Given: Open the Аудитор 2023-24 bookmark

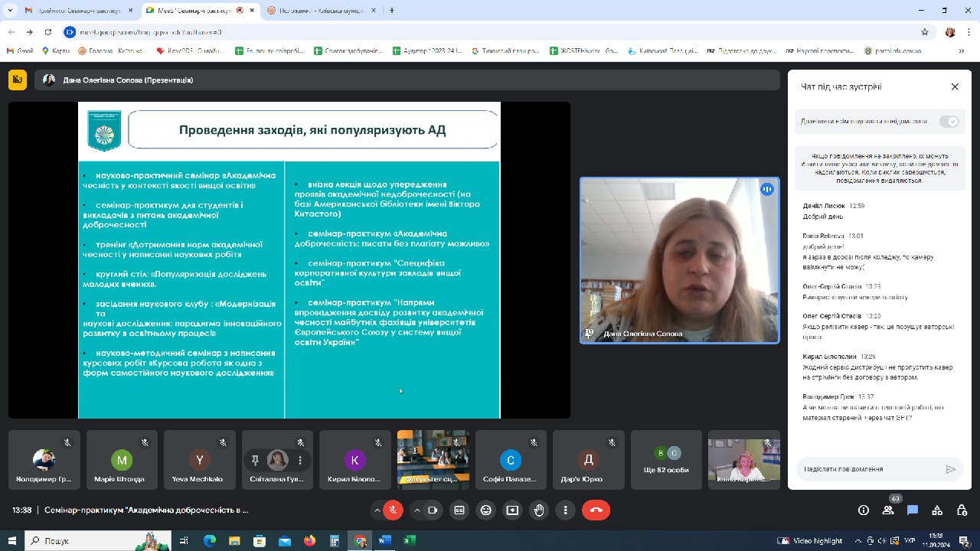Looking at the screenshot, I should click(427, 51).
